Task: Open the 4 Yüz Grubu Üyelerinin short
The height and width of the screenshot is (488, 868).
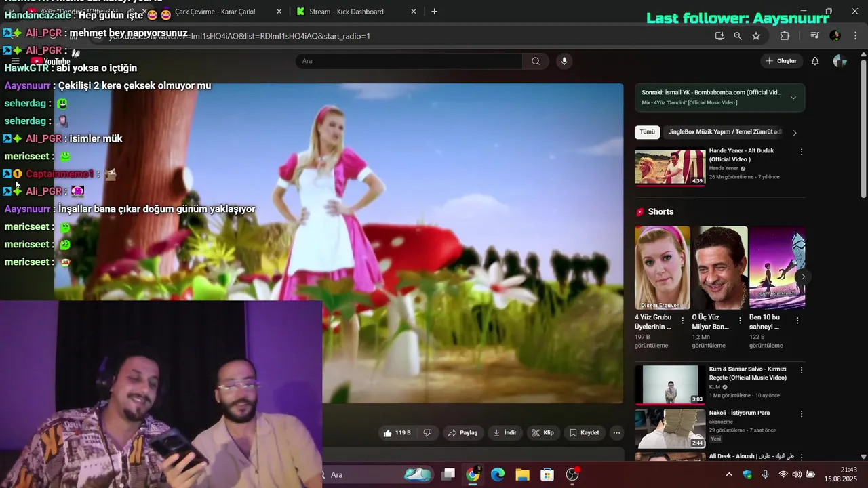Action: click(662, 268)
